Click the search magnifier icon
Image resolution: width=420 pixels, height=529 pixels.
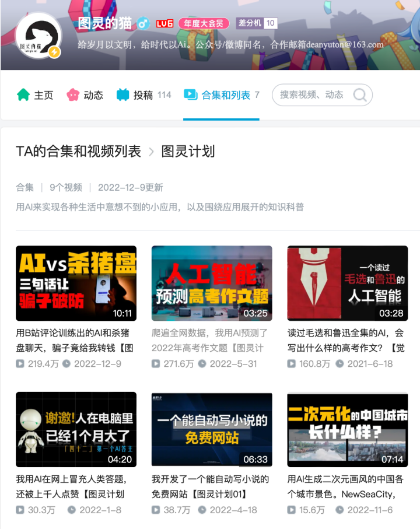point(359,95)
